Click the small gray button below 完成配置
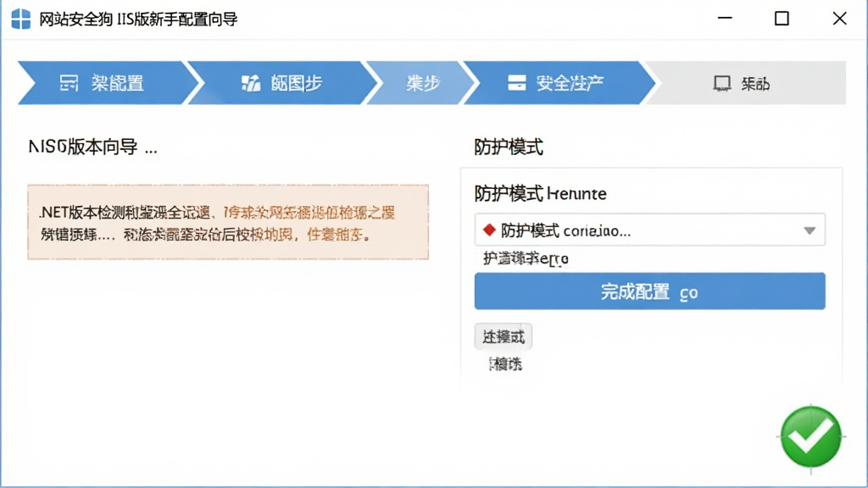868x488 pixels. [504, 336]
